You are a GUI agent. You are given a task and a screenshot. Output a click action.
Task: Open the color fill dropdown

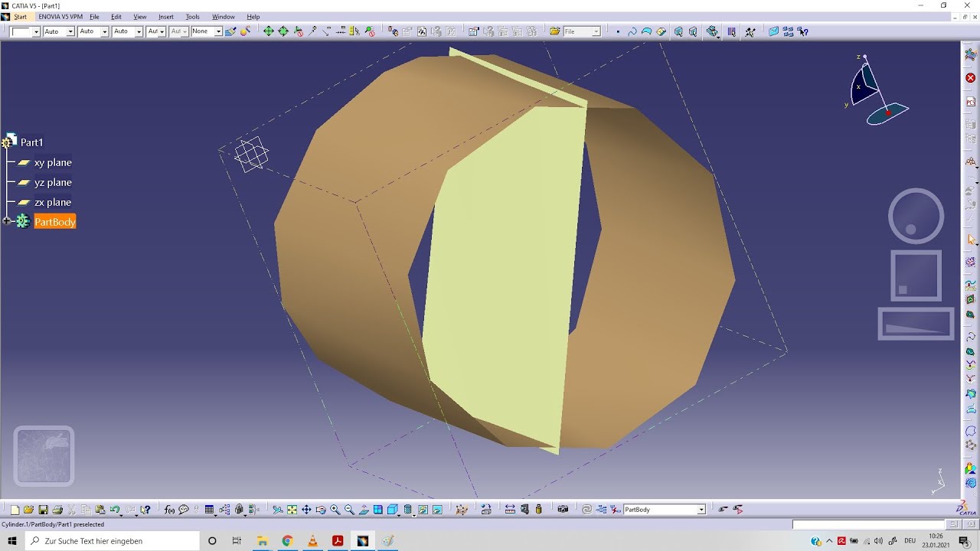36,31
